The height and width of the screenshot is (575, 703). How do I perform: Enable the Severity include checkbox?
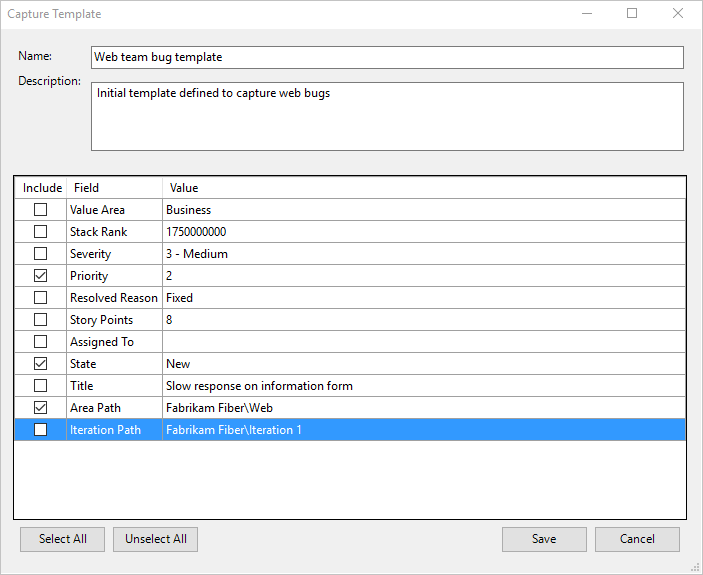(x=40, y=253)
